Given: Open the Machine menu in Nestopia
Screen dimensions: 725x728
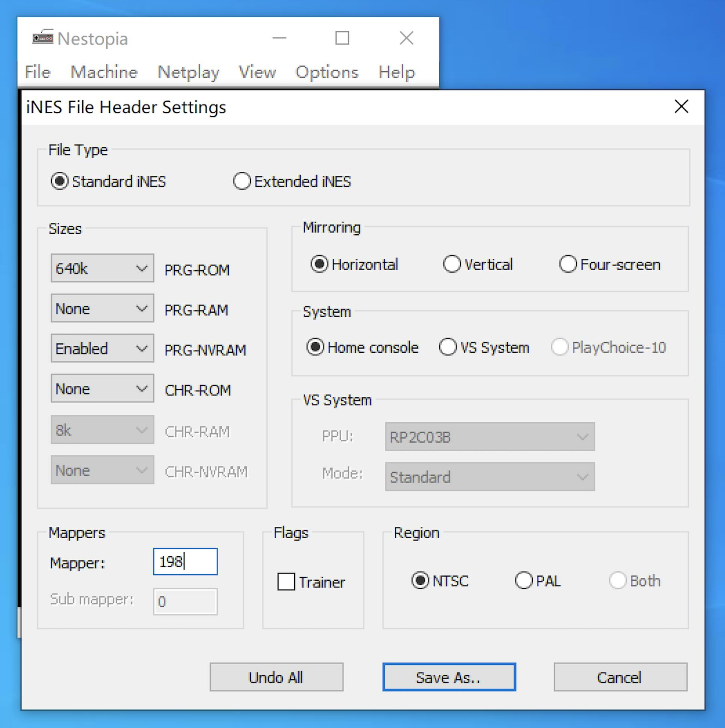Looking at the screenshot, I should point(104,72).
